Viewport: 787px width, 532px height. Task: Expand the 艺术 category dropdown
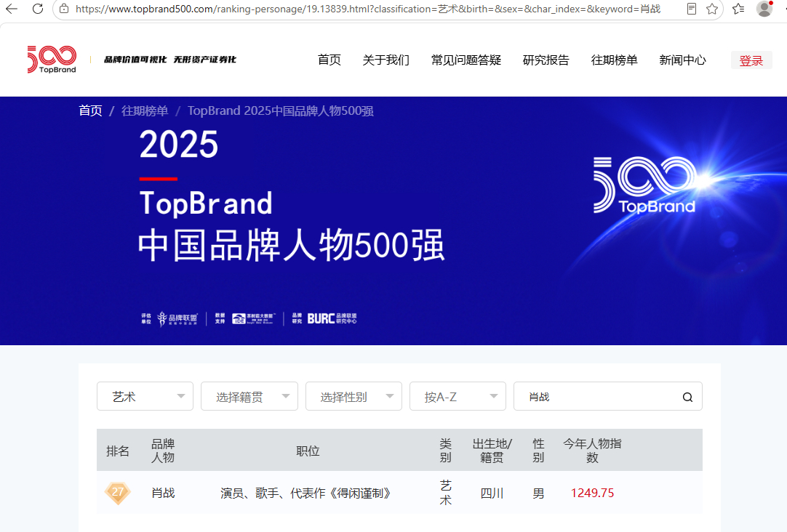click(x=145, y=396)
